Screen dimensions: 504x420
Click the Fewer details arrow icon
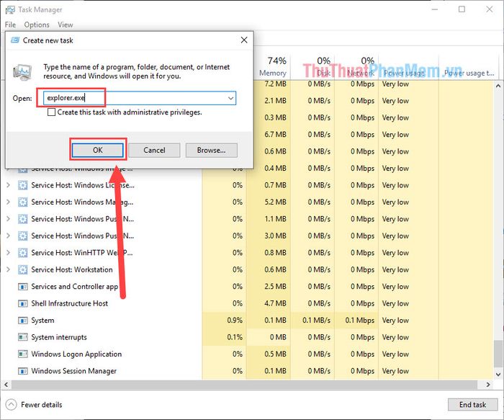[x=11, y=405]
